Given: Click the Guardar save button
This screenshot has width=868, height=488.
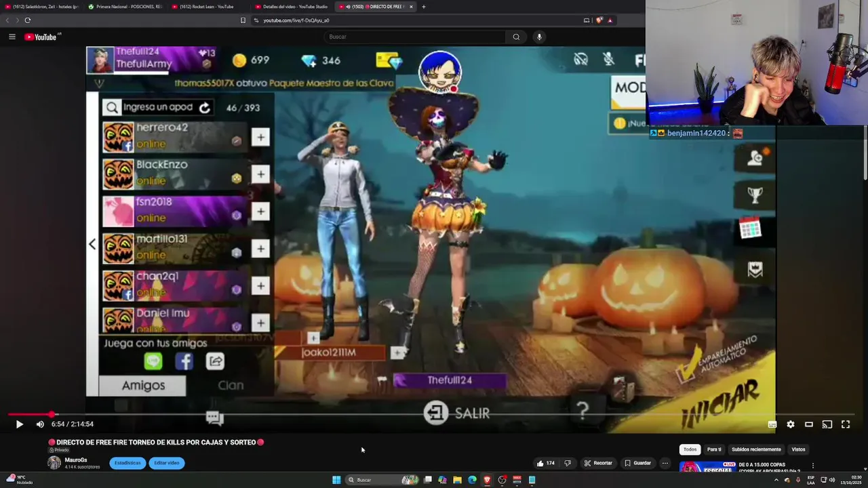Looking at the screenshot, I should pos(637,463).
